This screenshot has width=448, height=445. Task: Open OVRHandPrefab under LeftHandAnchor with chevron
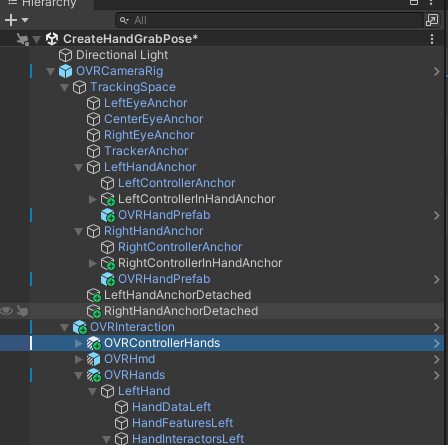[x=436, y=215]
